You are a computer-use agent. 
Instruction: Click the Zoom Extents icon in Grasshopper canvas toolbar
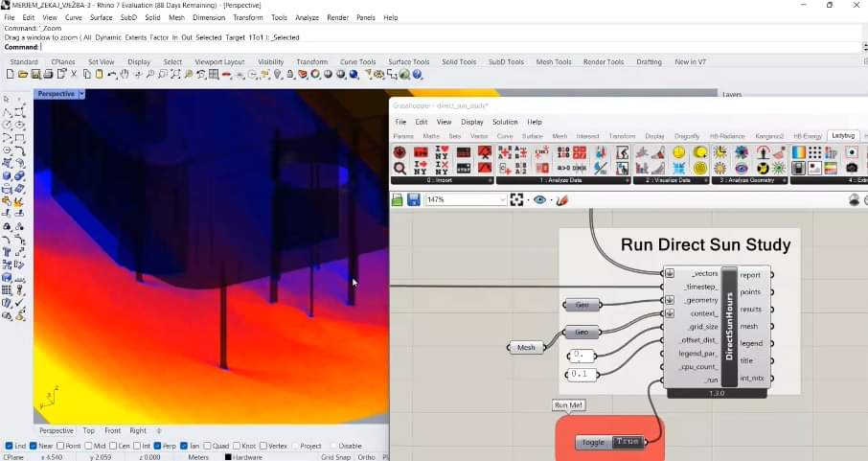[517, 199]
